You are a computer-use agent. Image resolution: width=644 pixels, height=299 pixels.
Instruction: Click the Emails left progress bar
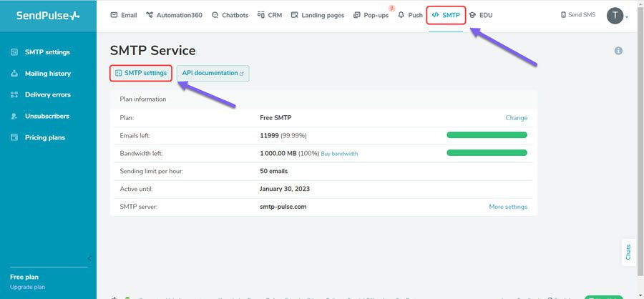(487, 135)
